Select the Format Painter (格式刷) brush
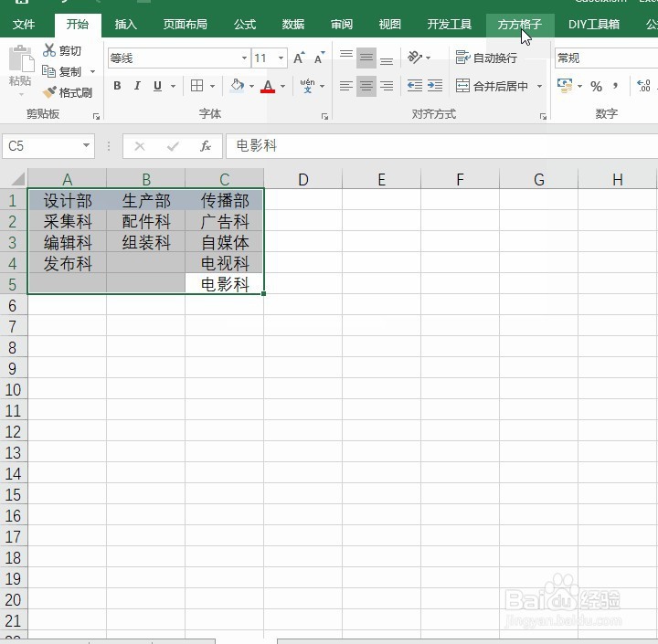This screenshot has width=658, height=644. point(49,92)
